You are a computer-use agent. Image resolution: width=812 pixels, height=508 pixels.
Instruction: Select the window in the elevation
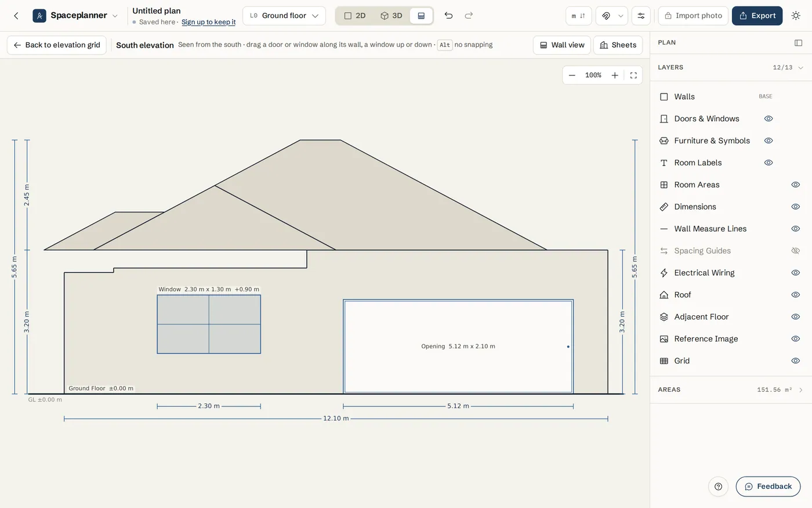coord(209,324)
